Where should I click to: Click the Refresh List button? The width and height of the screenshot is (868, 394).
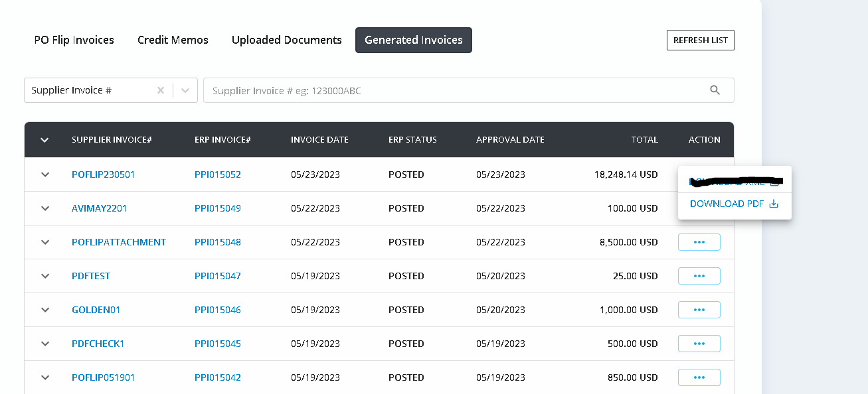[x=700, y=40]
